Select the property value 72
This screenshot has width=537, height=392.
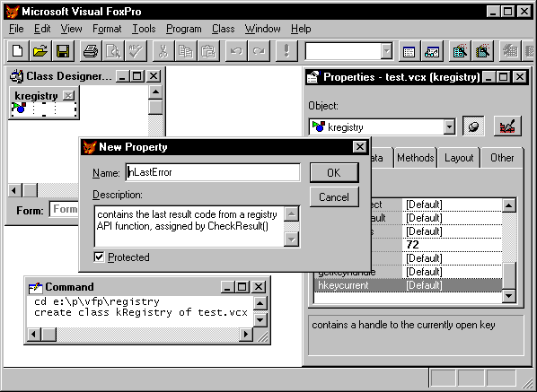412,245
